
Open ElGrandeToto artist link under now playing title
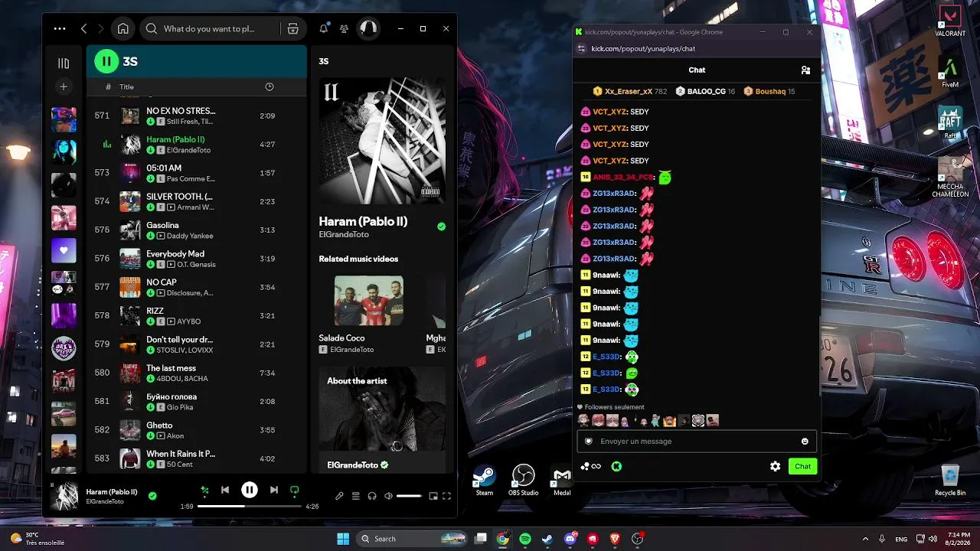tap(342, 234)
